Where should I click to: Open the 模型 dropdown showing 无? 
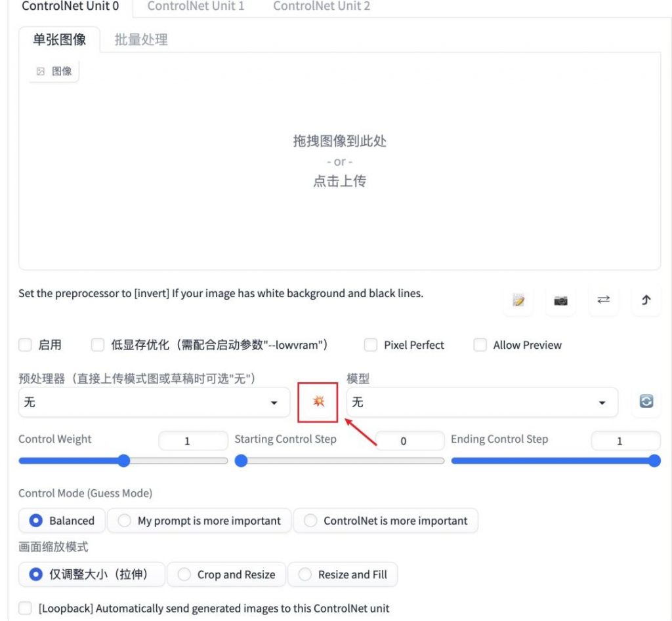pos(482,402)
